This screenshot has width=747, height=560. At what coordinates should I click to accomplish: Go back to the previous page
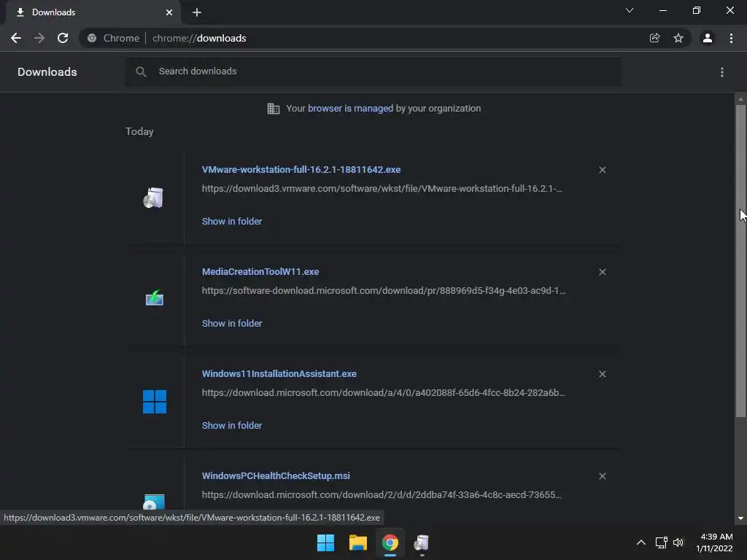16,38
